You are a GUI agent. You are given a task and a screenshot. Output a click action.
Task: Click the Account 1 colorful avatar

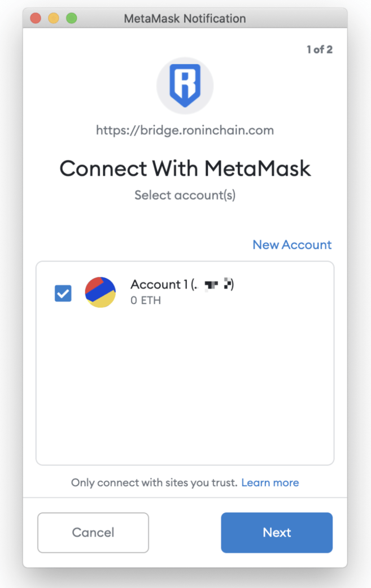(x=101, y=292)
